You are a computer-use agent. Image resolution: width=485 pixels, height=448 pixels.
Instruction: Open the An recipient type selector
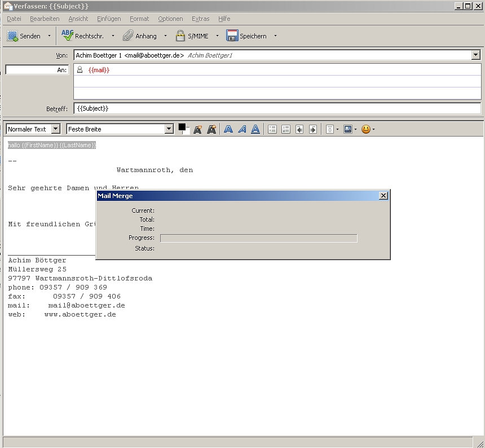37,70
